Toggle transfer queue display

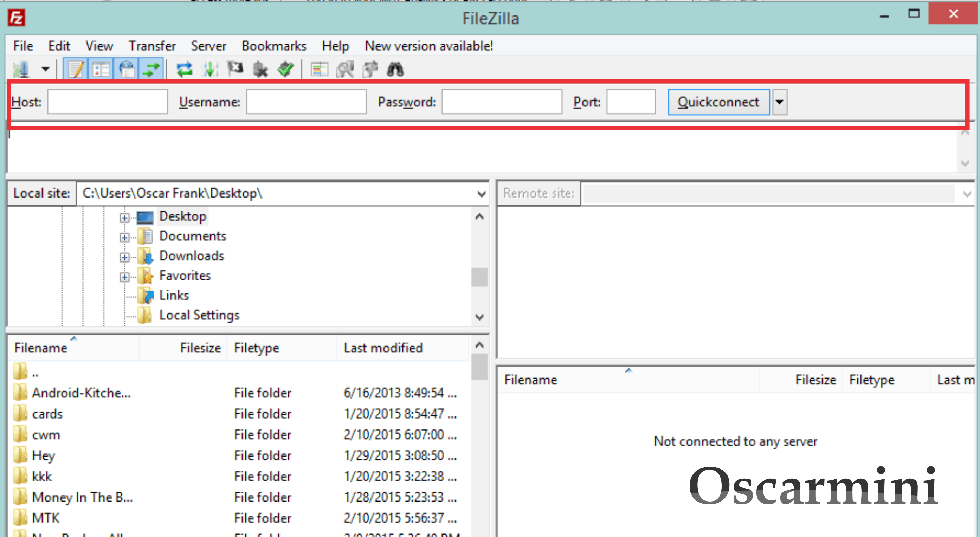(151, 69)
